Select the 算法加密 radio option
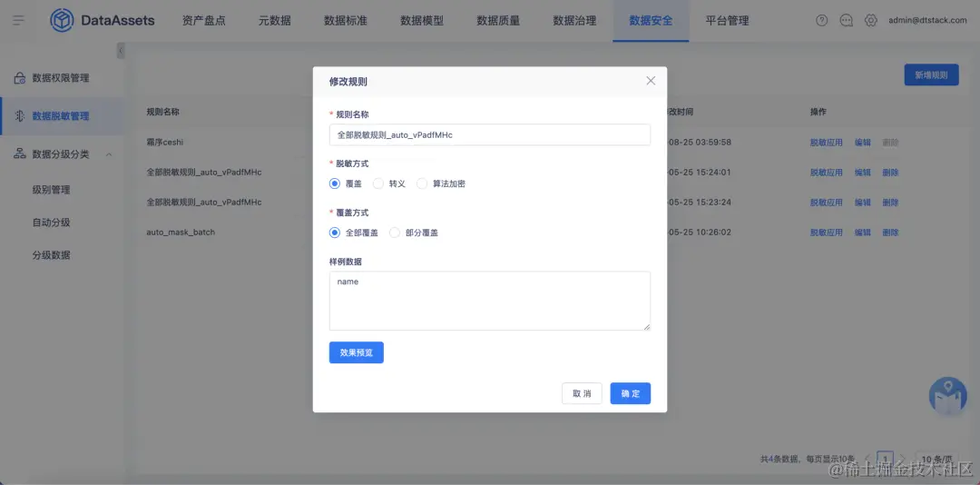Screen dimensions: 980x485 point(422,183)
